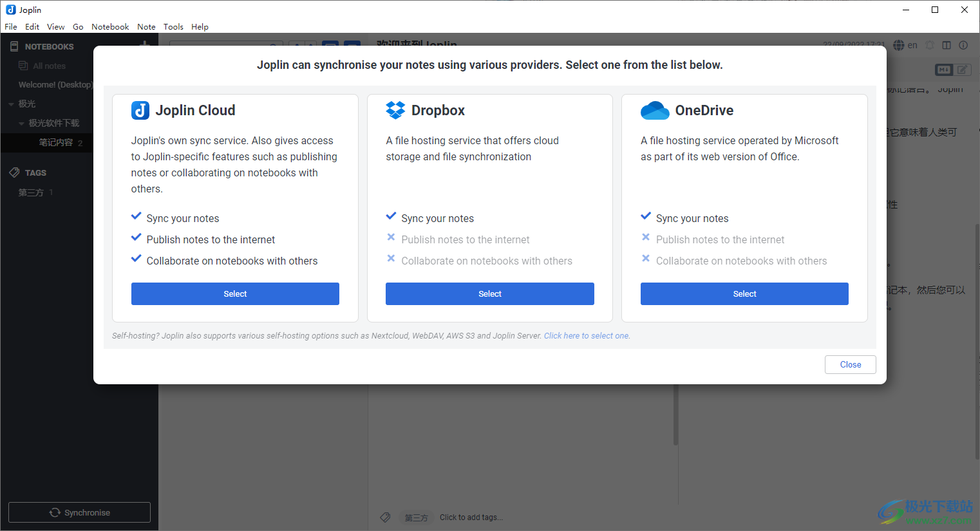Select OneDrive as sync provider
The width and height of the screenshot is (980, 531).
click(x=744, y=293)
